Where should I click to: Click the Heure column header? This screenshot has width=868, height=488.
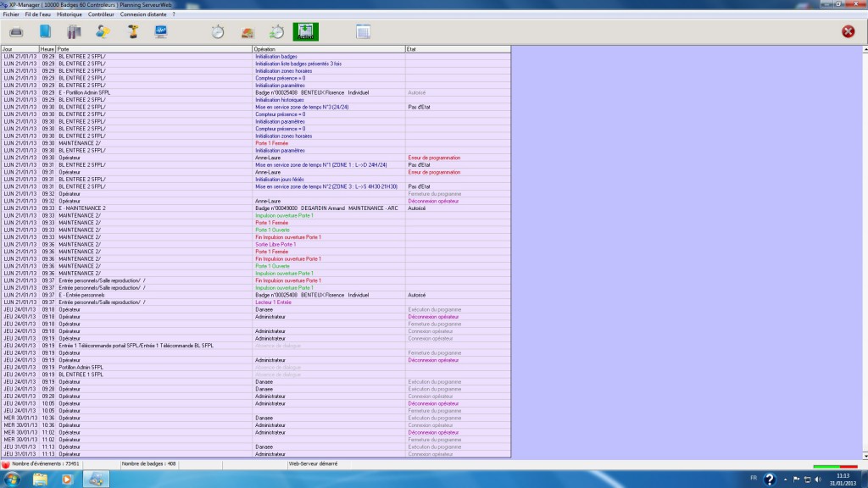(47, 49)
